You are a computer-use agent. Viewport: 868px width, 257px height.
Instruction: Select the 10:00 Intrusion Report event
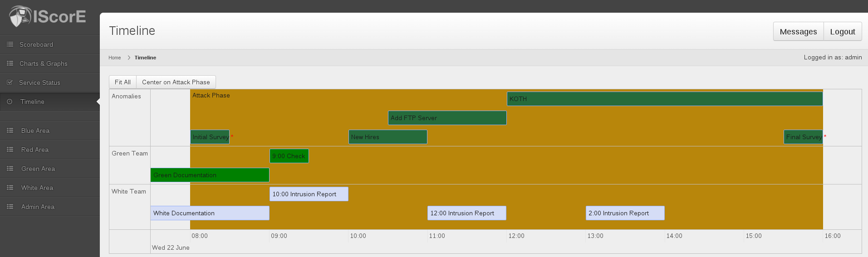(309, 194)
